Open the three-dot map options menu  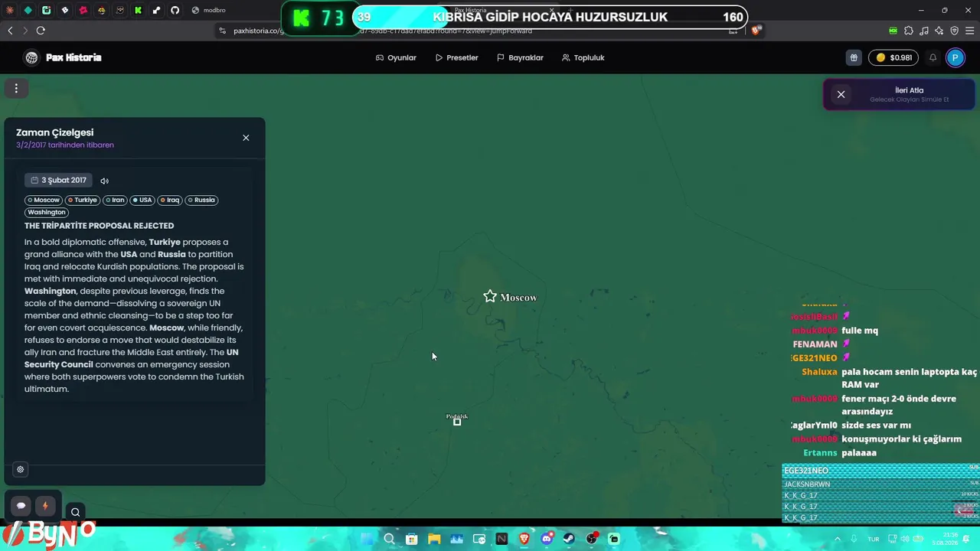16,88
